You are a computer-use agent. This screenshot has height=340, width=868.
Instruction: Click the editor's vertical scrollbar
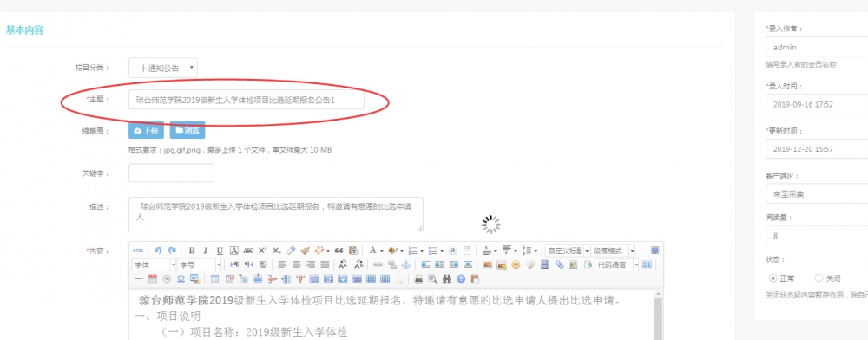[x=658, y=315]
